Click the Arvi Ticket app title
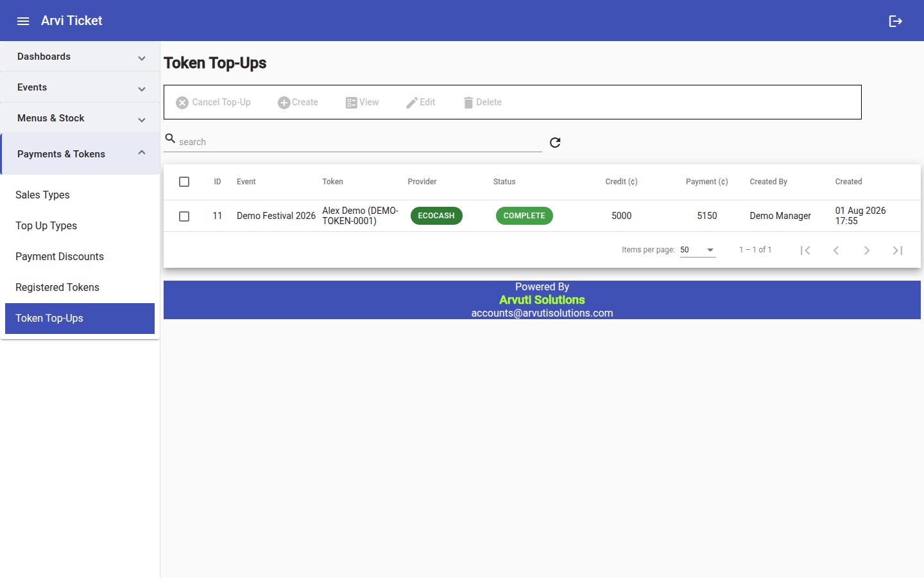The height and width of the screenshot is (578, 924). click(x=72, y=21)
